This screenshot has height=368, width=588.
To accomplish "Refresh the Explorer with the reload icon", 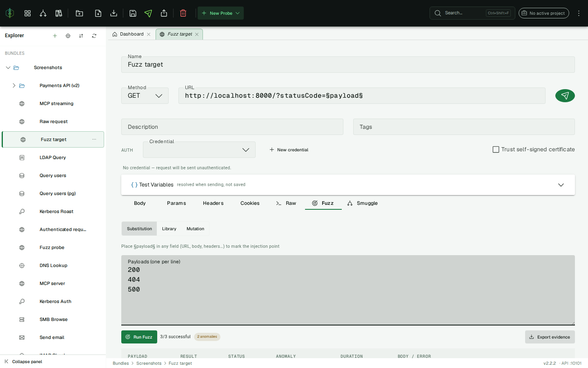I will pos(94,36).
